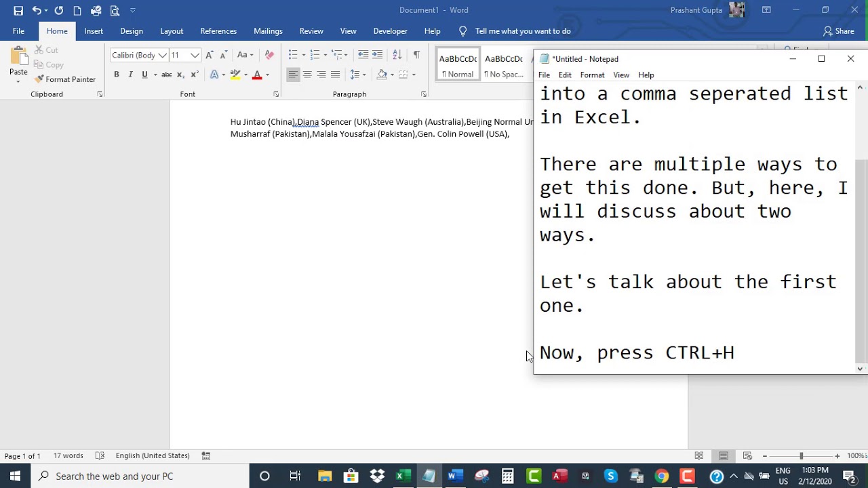Image resolution: width=868 pixels, height=488 pixels.
Task: Click the Share button in Word
Action: 839,31
